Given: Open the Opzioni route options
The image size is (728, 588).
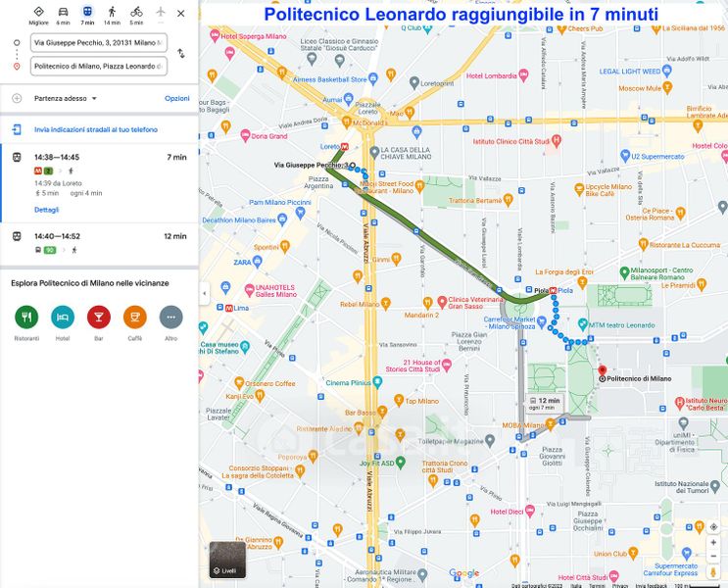Looking at the screenshot, I should [x=176, y=98].
